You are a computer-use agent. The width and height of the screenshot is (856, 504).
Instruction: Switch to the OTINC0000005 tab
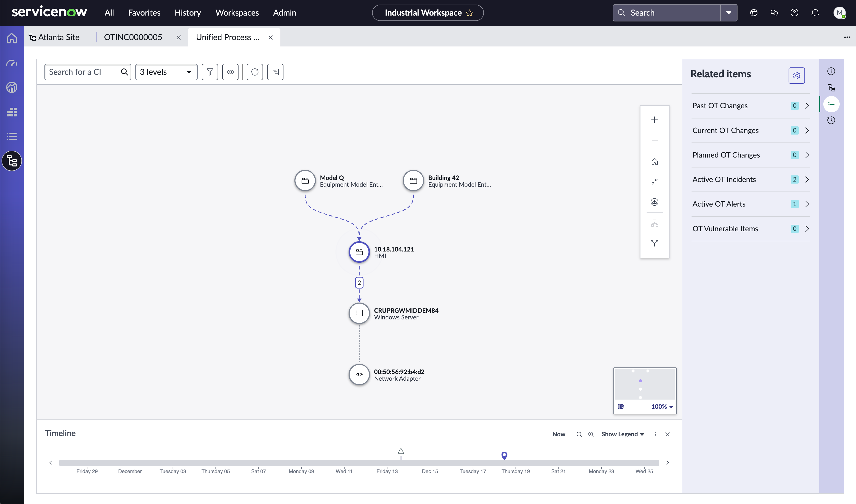point(133,37)
